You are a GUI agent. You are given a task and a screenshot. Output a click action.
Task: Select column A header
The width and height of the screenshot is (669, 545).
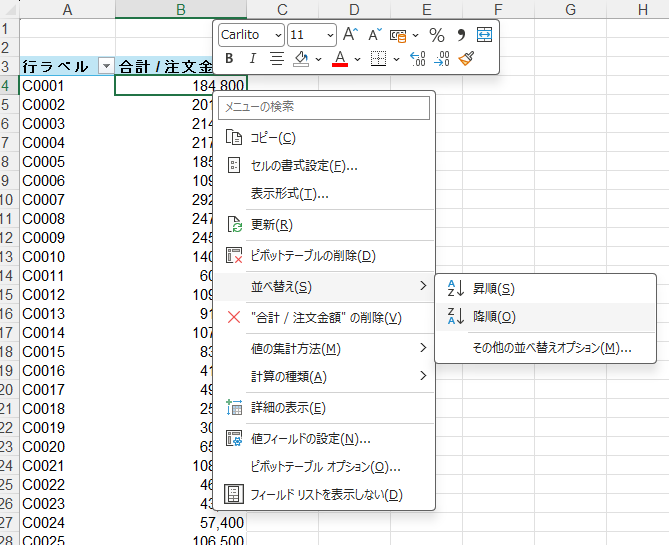[67, 9]
